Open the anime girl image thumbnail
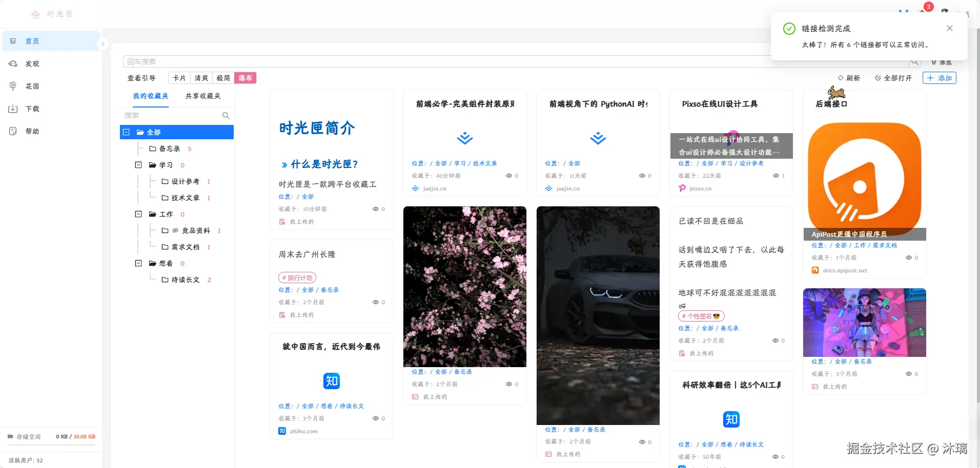This screenshot has height=468, width=980. coord(865,323)
